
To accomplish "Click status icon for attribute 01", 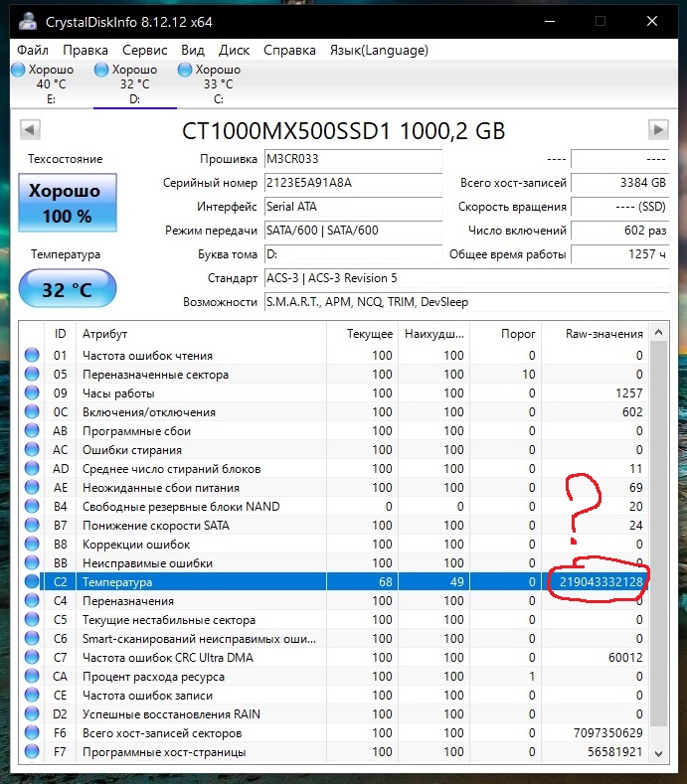I will point(32,355).
